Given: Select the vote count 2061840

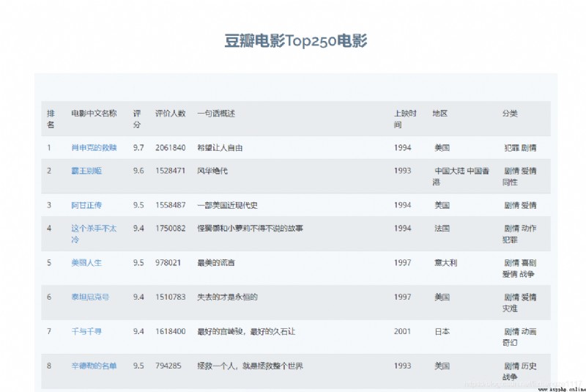Looking at the screenshot, I should tap(171, 147).
